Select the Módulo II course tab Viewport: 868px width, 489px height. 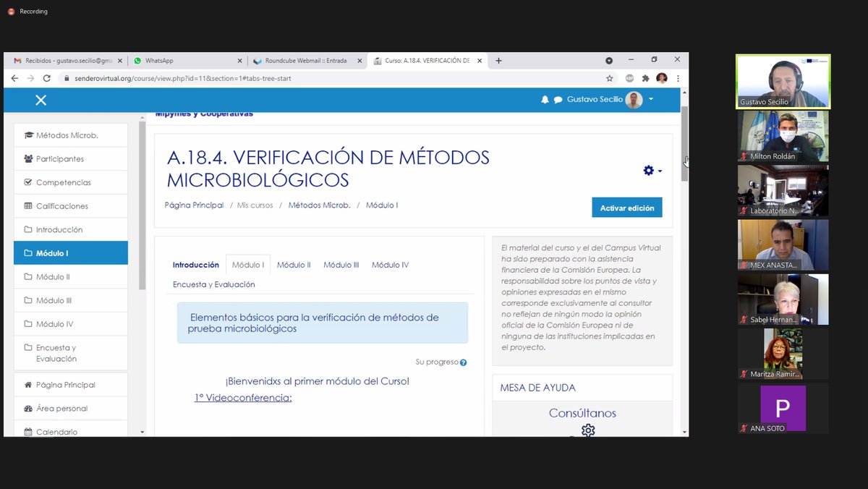pos(294,265)
